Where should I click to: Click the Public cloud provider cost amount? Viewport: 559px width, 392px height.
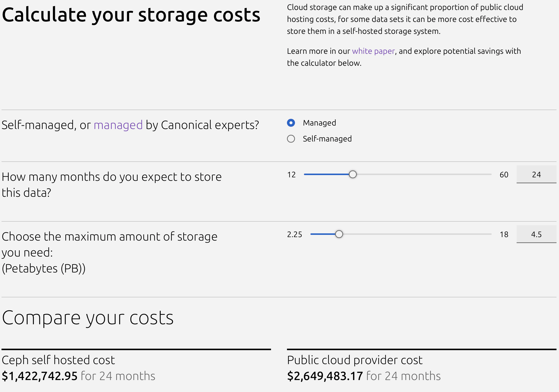pyautogui.click(x=325, y=376)
